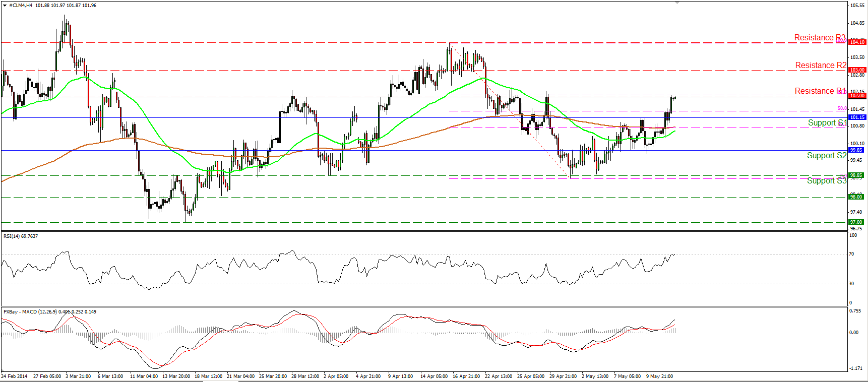
Task: Click the red 102.00 price tag
Action: (x=857, y=96)
